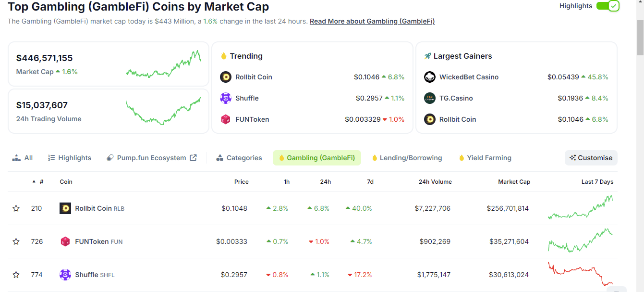The image size is (644, 292).
Task: Click the $446,571,155 market cap value
Action: pyautogui.click(x=45, y=58)
